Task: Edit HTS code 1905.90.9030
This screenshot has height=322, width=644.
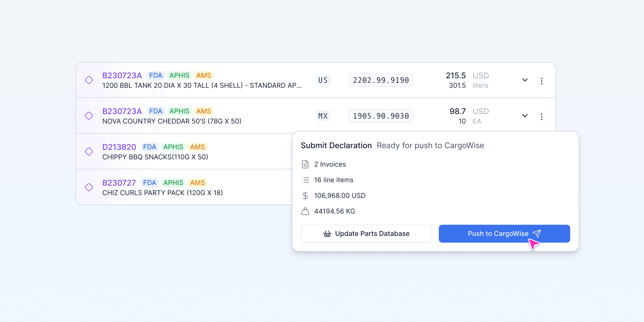Action: (381, 116)
